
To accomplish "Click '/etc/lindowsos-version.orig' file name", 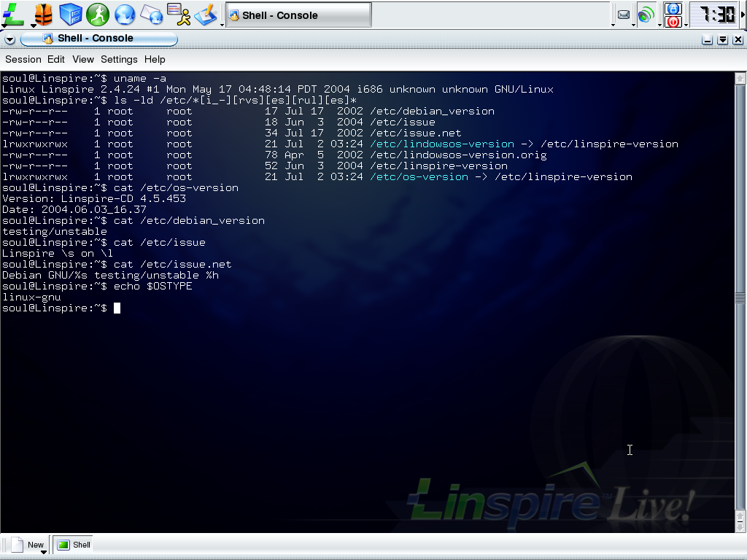I will [458, 155].
